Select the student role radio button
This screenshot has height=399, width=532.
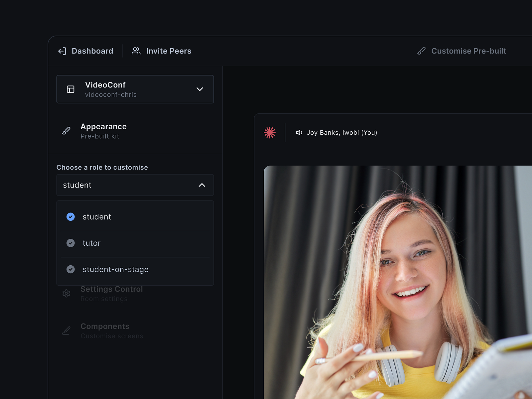point(70,217)
